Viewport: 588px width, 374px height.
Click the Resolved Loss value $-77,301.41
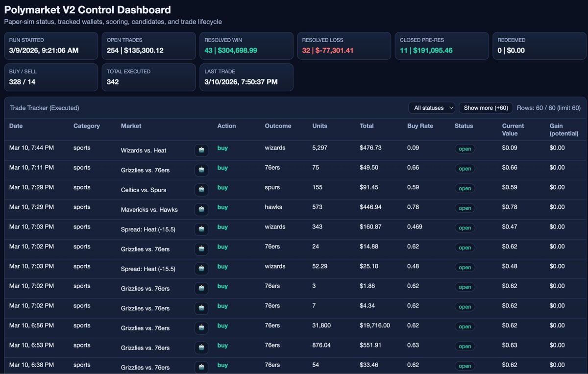tap(335, 50)
